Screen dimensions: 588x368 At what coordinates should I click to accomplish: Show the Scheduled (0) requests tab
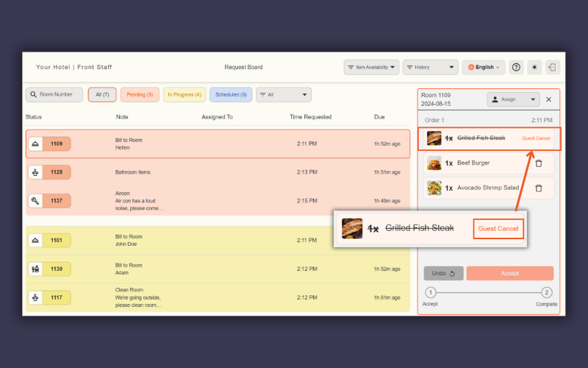coord(231,94)
